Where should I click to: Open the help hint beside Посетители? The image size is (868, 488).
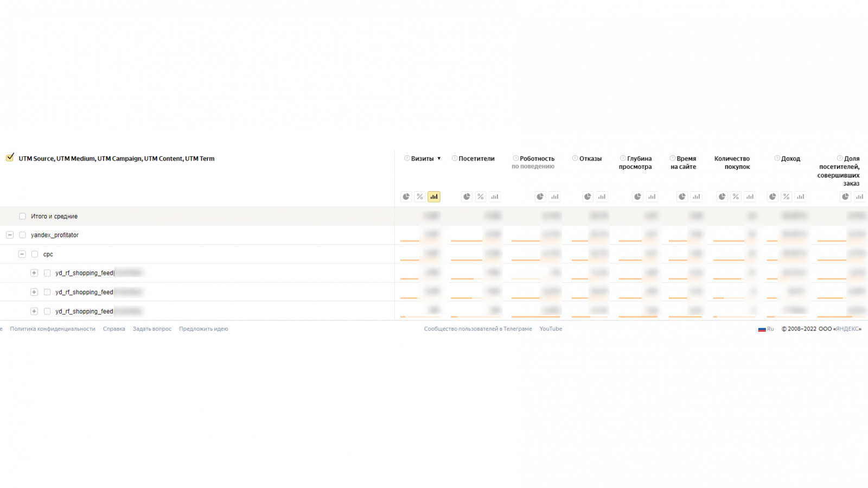(455, 159)
